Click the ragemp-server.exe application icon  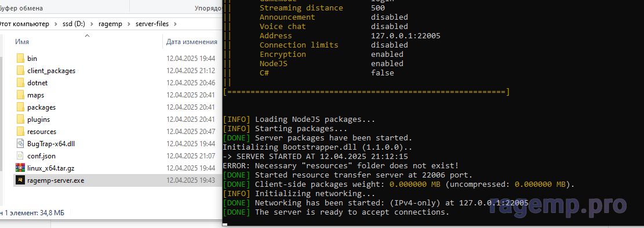[x=20, y=180]
